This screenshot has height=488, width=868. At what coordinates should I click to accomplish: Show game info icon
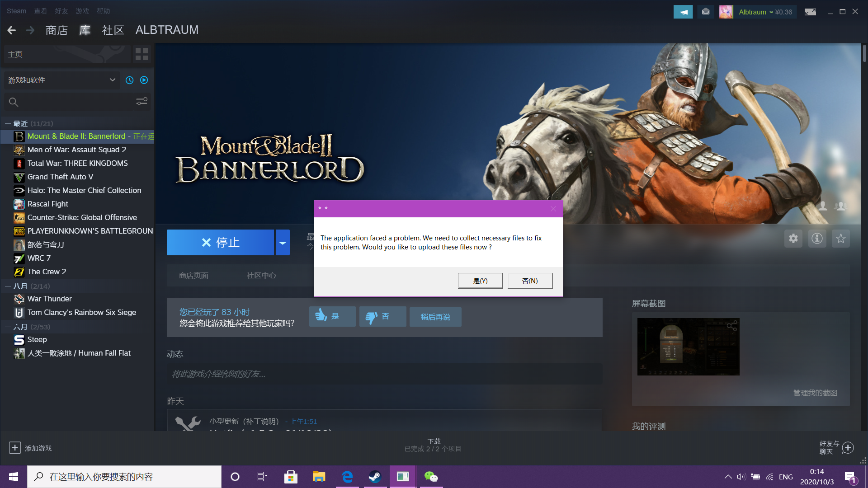point(817,238)
